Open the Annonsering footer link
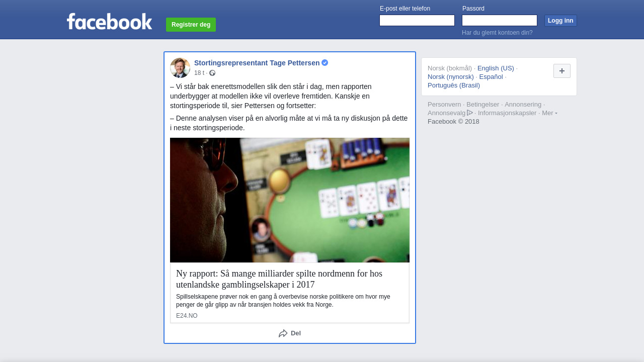The width and height of the screenshot is (644, 362). [523, 105]
